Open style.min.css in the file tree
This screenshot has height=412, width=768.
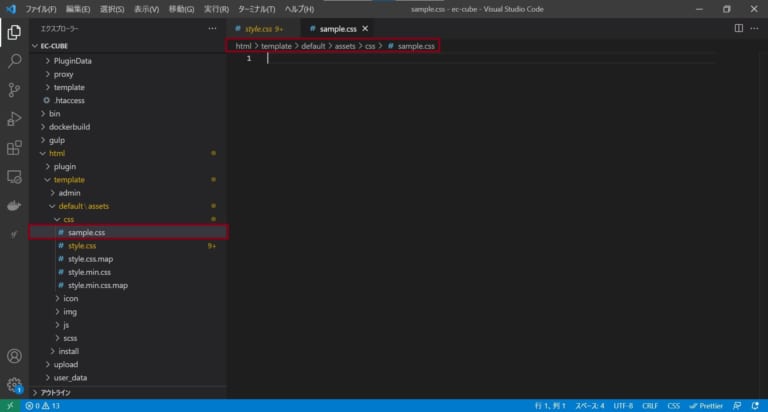point(92,272)
